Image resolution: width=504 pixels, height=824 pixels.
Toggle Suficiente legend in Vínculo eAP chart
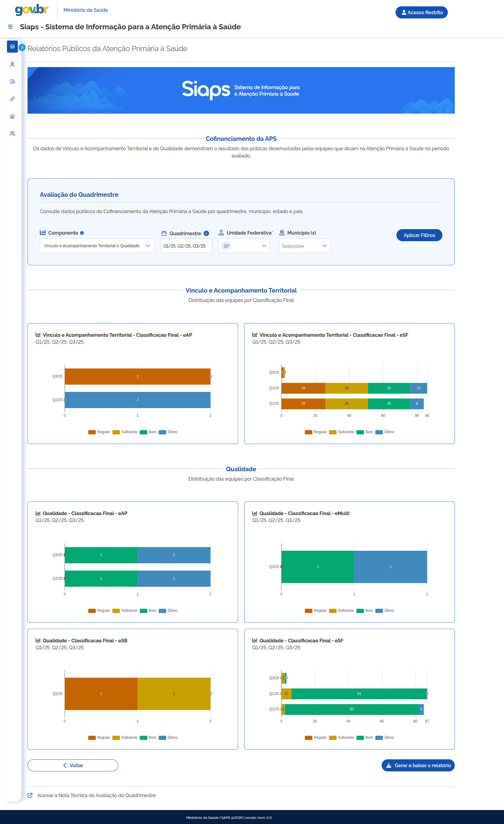click(125, 432)
